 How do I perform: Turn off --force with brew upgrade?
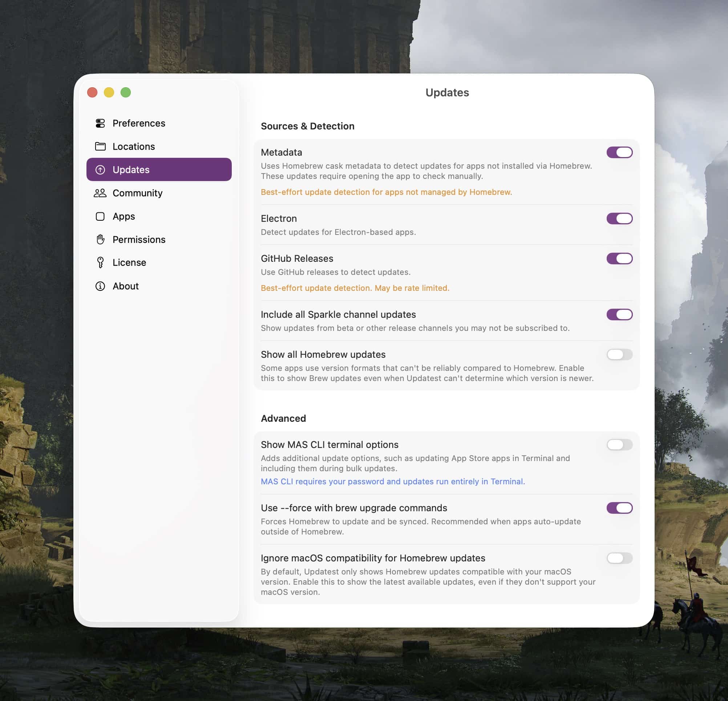(619, 508)
